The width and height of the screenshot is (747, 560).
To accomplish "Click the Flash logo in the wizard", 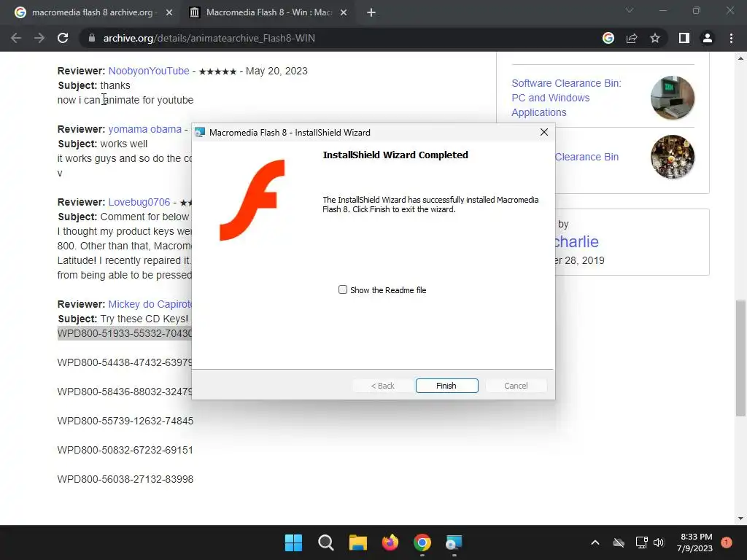I will click(x=252, y=200).
